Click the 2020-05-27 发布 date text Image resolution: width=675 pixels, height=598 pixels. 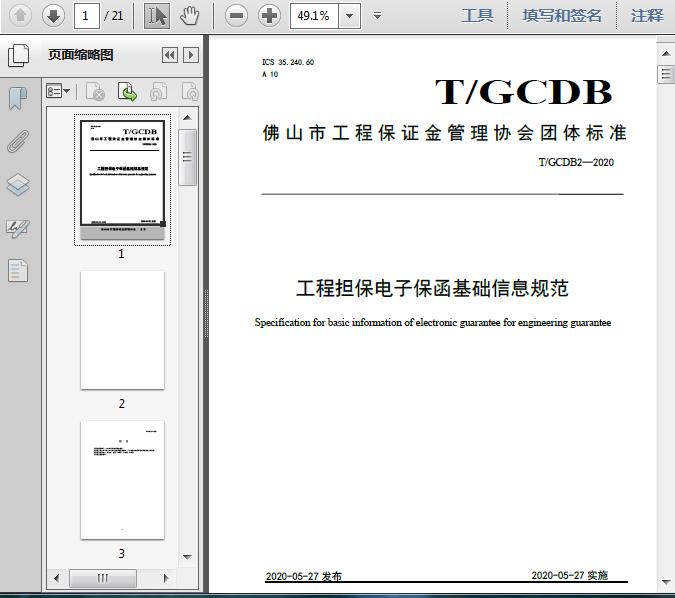coord(303,576)
